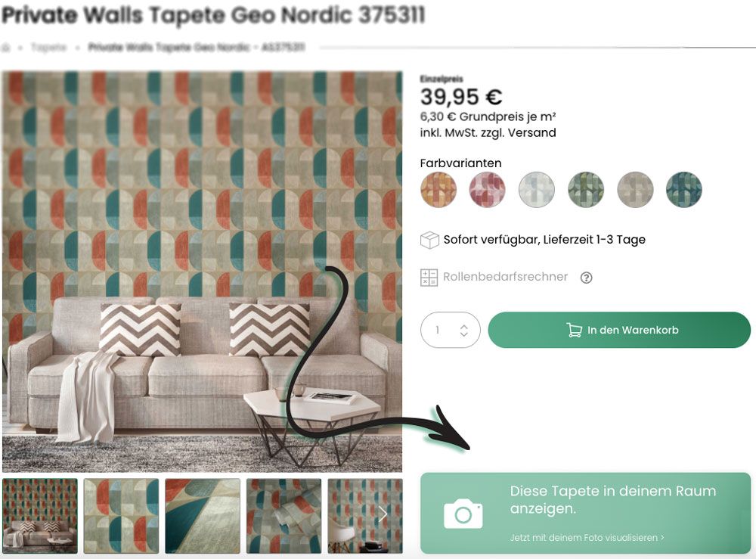Click the home icon in the breadcrumb

[8, 47]
